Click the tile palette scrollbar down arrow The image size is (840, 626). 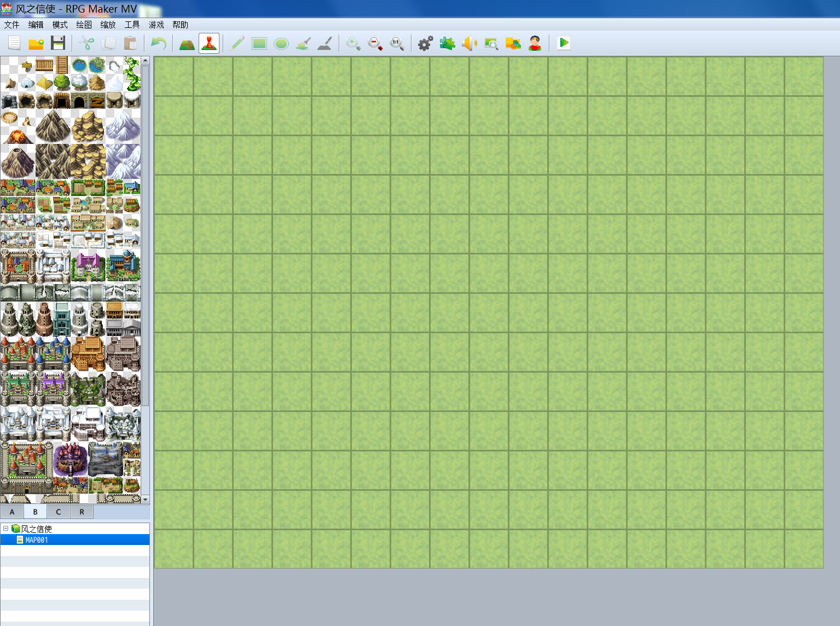(145, 499)
